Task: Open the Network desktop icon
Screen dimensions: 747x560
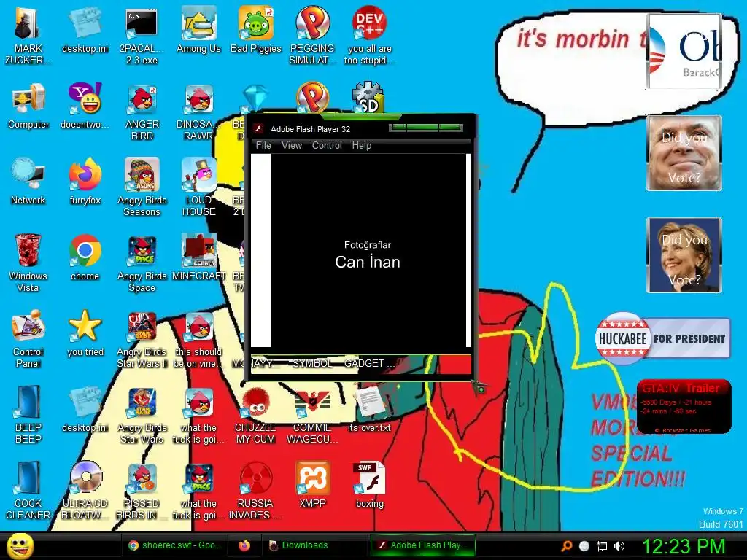Action: coord(28,182)
